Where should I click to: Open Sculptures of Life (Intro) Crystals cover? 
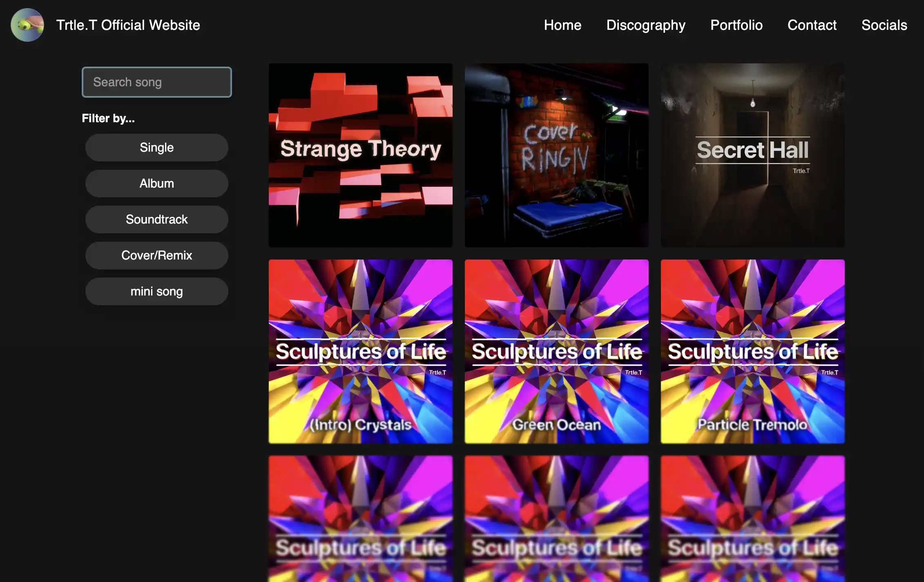361,351
